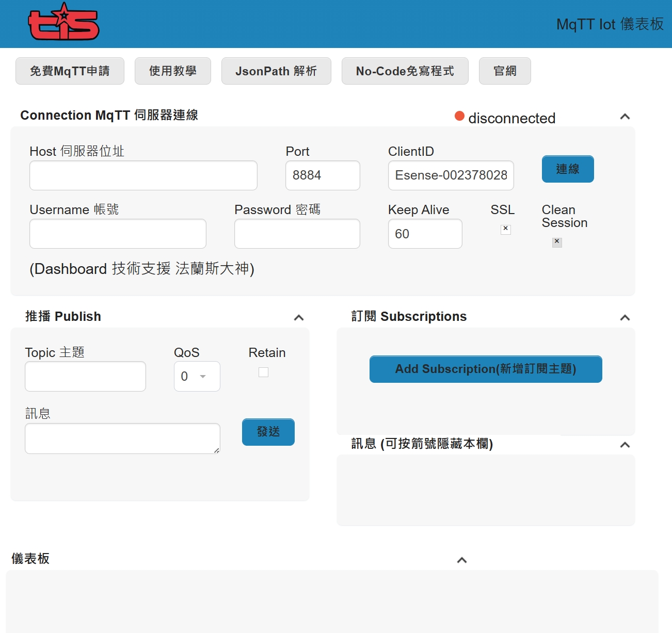Viewport: 672px width, 633px height.
Task: Collapse the 訂閱 Subscriptions panel
Action: tap(625, 318)
